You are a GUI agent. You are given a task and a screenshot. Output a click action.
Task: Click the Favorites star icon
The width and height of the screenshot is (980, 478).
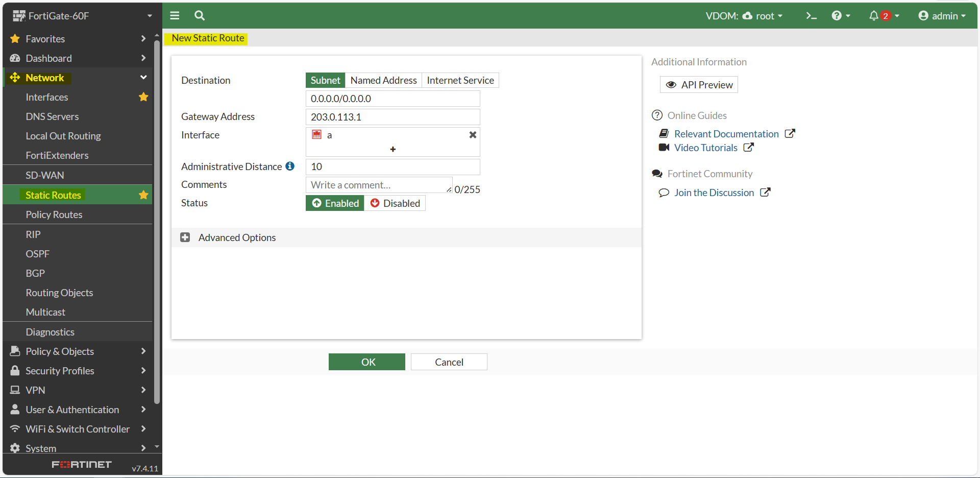15,38
